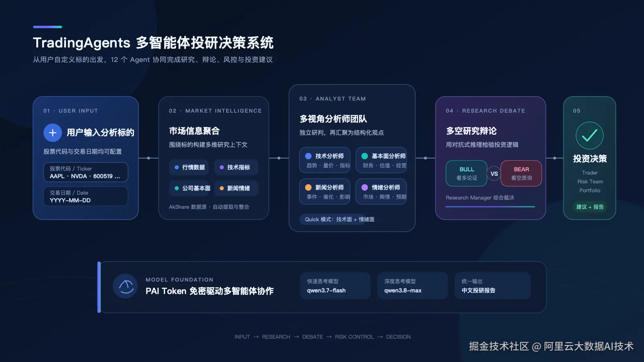Viewport: 644px width, 362px height.
Task: Click INPUT in the bottom flow line
Action: tap(242, 337)
